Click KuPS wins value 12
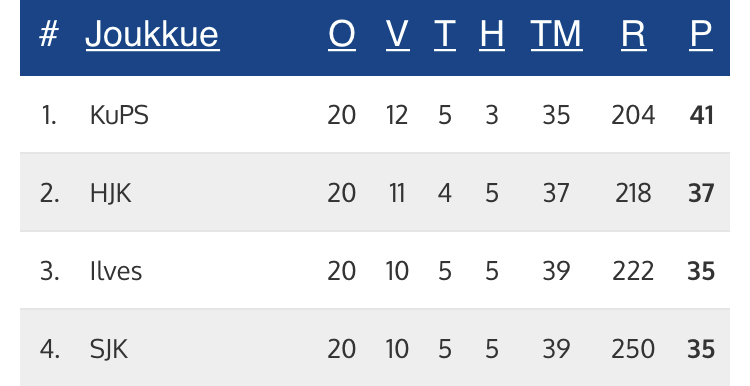Viewport: 750px width, 386px height. click(397, 115)
